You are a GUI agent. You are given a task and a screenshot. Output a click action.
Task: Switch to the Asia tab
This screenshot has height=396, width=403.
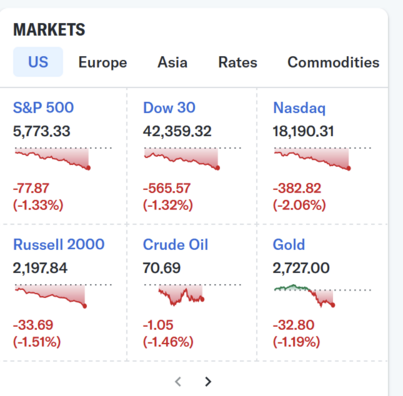[172, 62]
